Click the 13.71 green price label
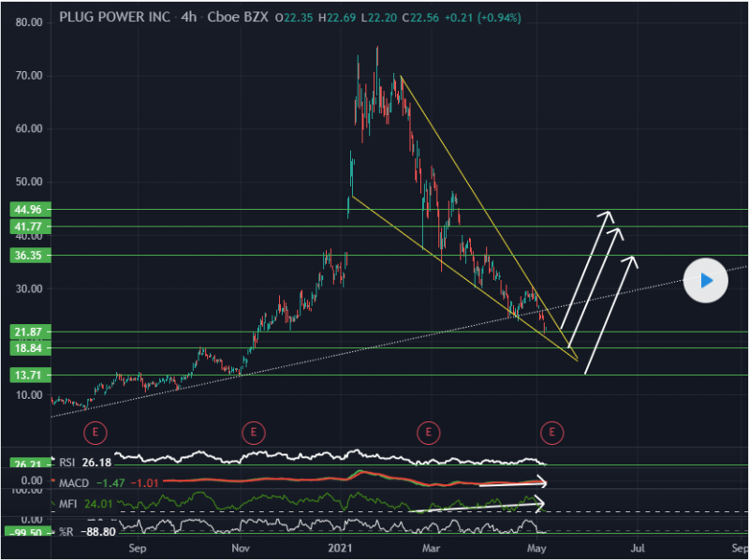This screenshot has height=560, width=749. pos(24,375)
